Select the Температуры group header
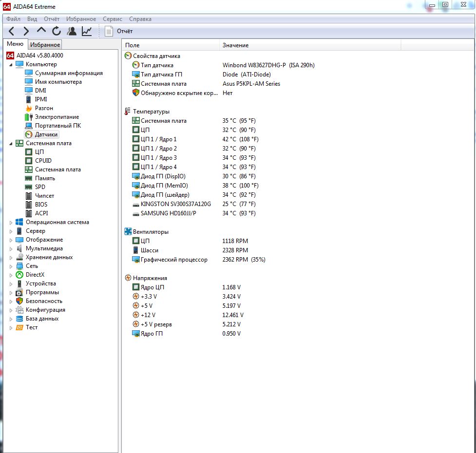This screenshot has width=476, height=453. 147,112
